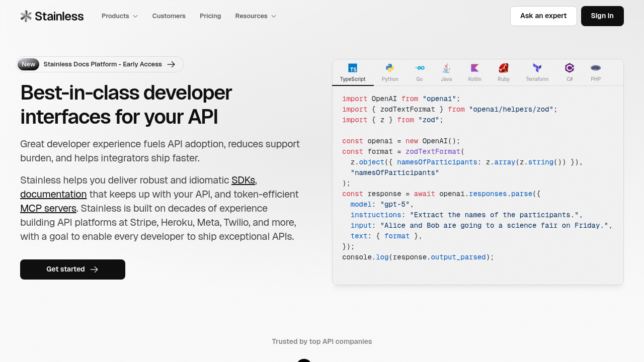Select the Java language icon

coord(446,68)
